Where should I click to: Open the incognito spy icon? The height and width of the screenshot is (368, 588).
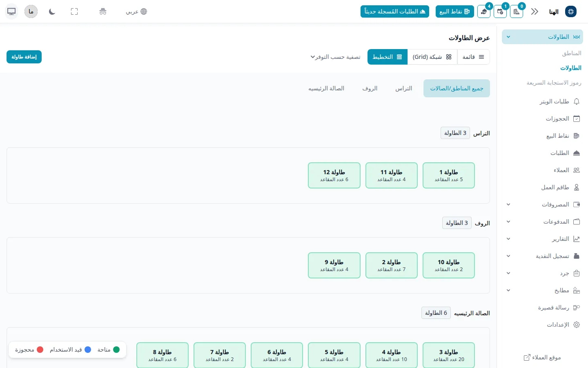pyautogui.click(x=103, y=11)
